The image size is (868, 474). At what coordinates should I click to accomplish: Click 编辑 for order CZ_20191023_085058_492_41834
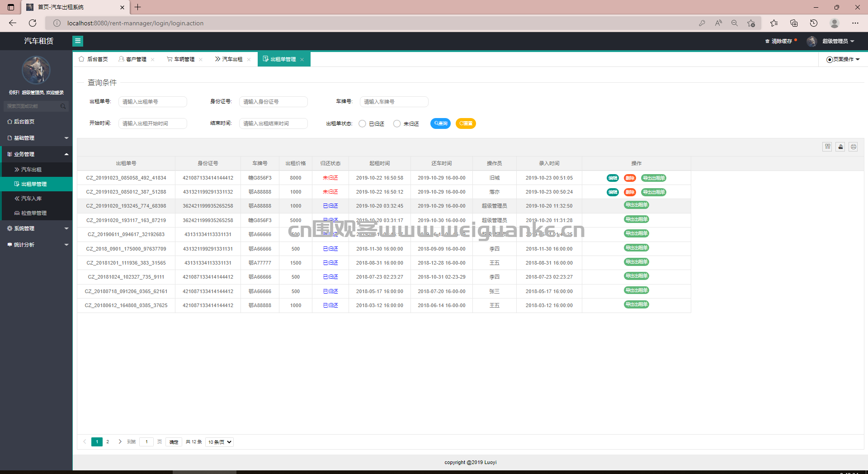click(613, 178)
